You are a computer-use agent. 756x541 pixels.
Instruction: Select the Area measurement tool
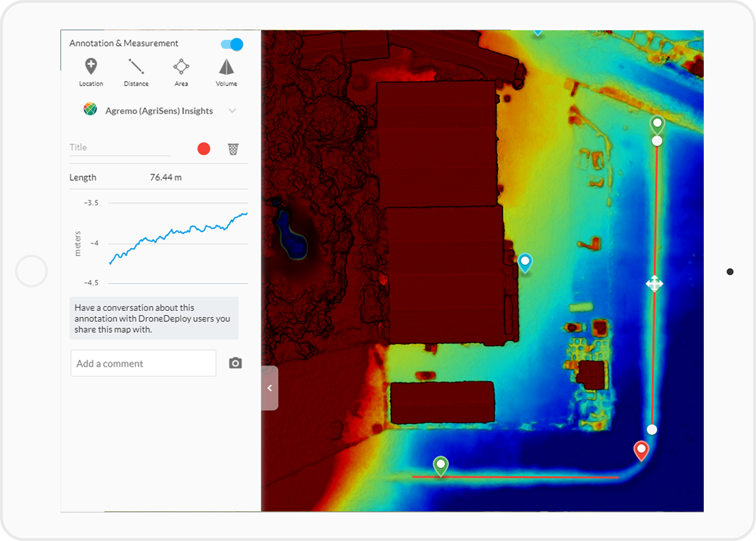point(181,72)
